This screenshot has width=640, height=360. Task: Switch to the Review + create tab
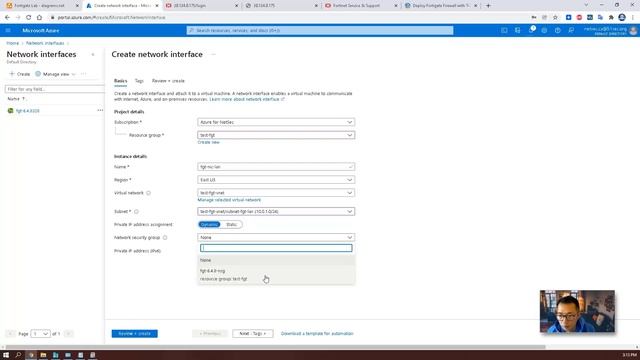pos(168,81)
